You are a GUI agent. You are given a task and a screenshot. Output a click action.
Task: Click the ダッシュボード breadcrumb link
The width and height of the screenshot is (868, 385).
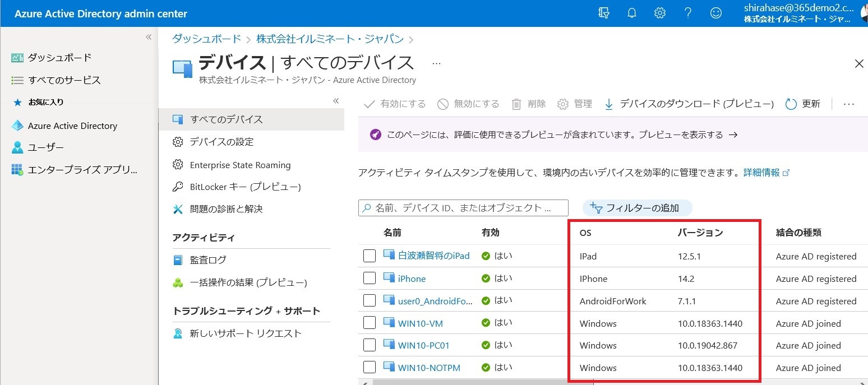click(206, 39)
